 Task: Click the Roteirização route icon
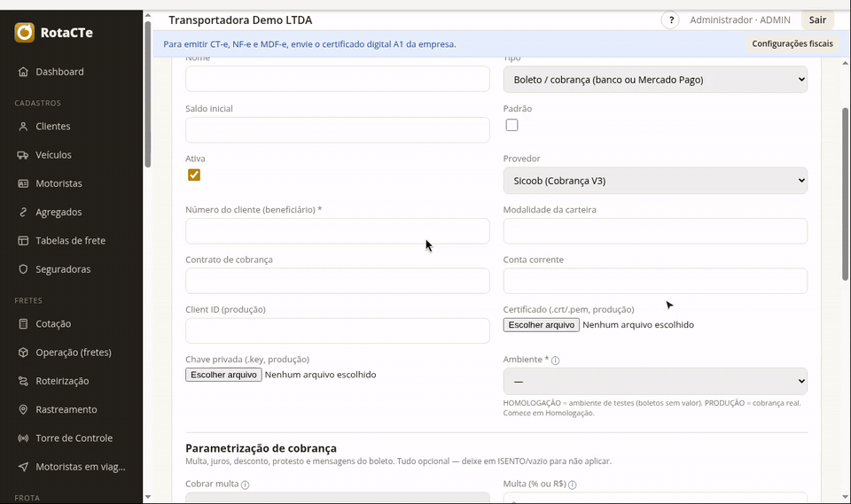(x=23, y=381)
